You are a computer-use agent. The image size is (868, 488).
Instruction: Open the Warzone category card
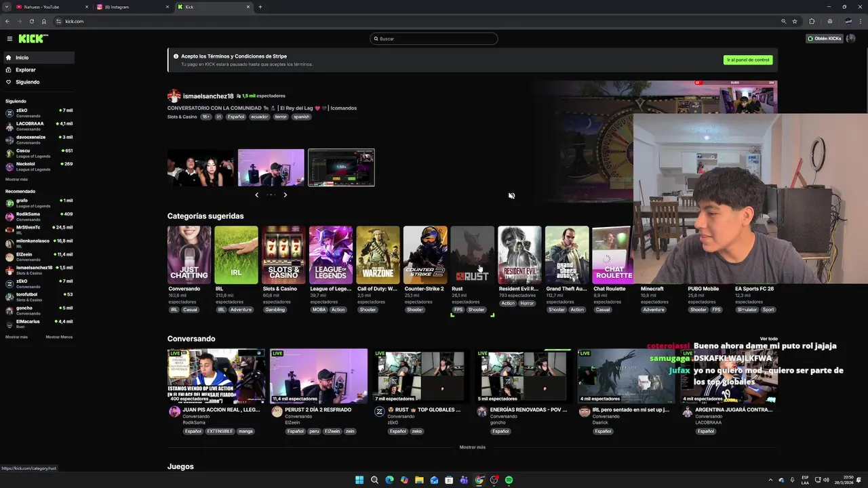378,255
